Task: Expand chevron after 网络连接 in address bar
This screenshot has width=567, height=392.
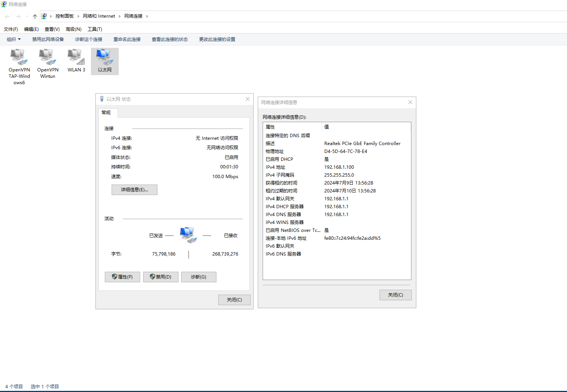Action: coord(147,16)
